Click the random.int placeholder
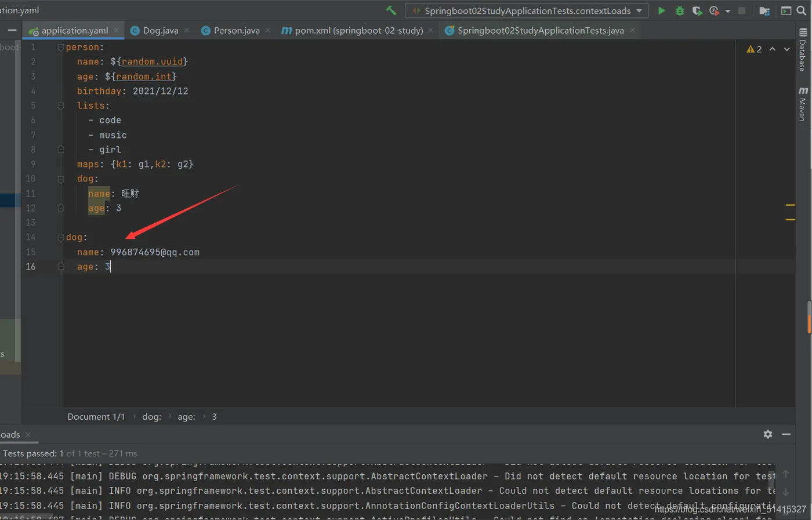The height and width of the screenshot is (520, 812). click(x=144, y=77)
